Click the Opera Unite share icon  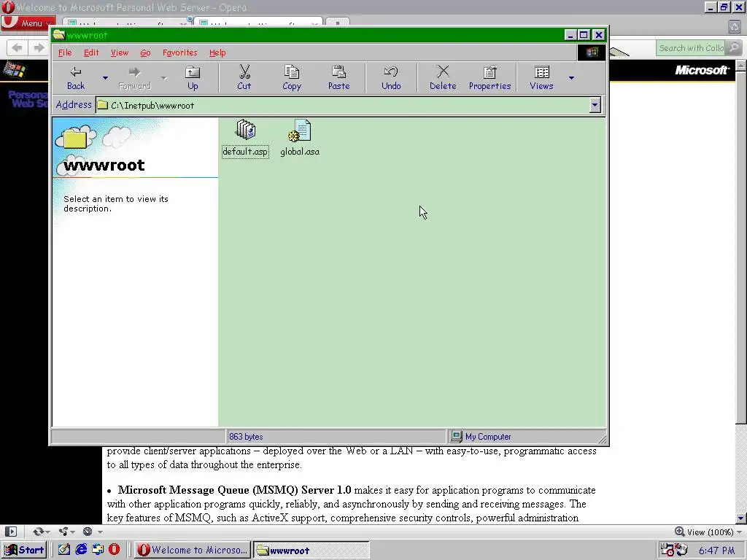click(63, 532)
